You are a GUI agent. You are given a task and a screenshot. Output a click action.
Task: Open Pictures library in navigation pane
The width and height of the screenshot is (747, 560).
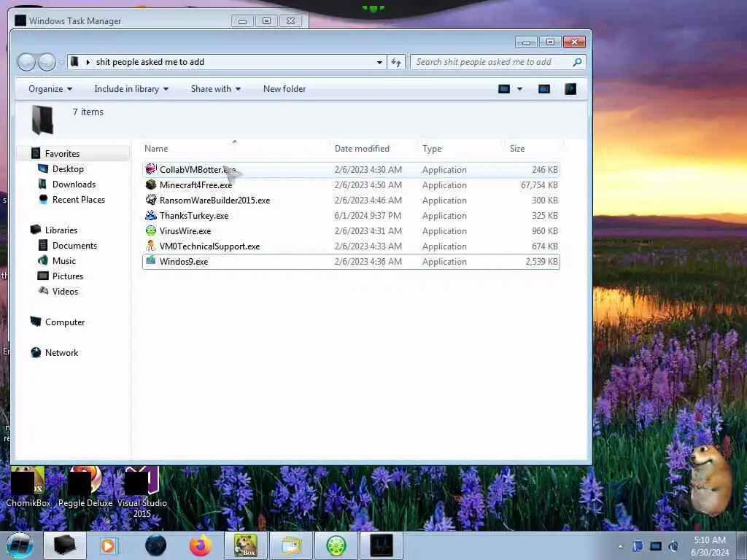(68, 276)
